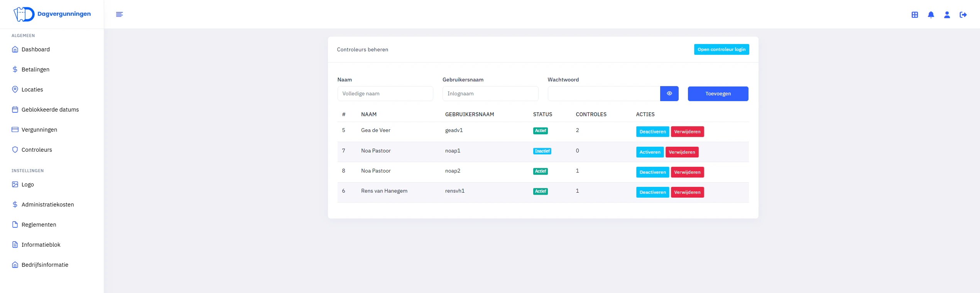
Task: Click the calendar icon beside Geblokkeerde datums
Action: pos(15,110)
